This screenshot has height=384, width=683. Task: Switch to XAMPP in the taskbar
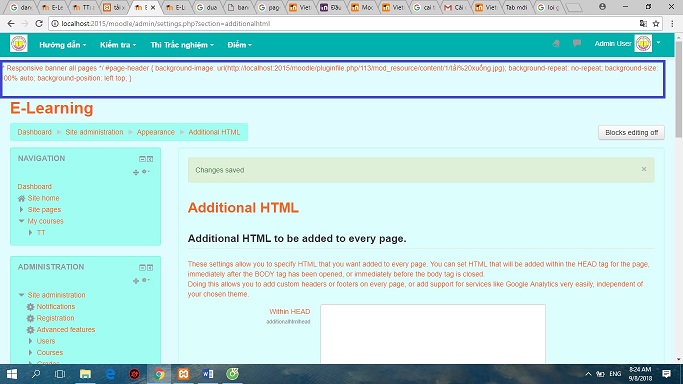click(x=183, y=374)
